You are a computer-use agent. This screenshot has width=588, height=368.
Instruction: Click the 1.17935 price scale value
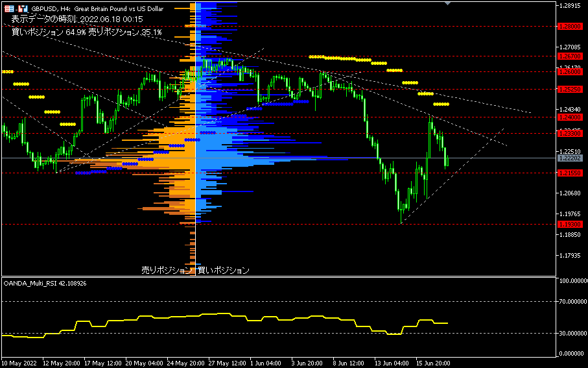coord(570,256)
